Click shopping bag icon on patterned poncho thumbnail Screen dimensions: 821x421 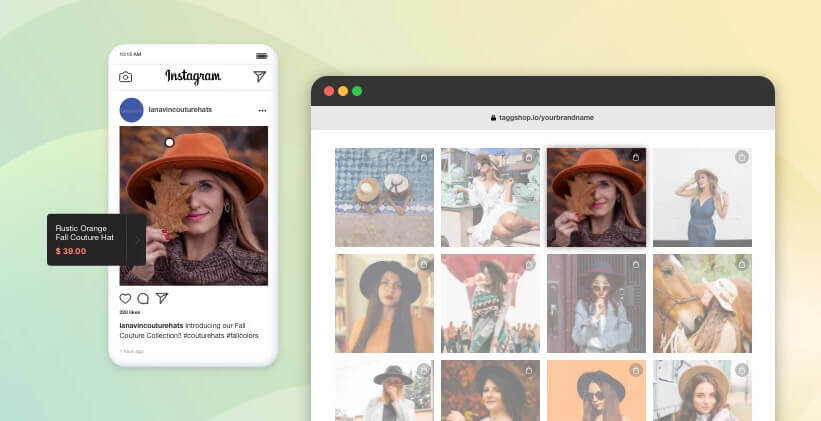click(x=529, y=264)
